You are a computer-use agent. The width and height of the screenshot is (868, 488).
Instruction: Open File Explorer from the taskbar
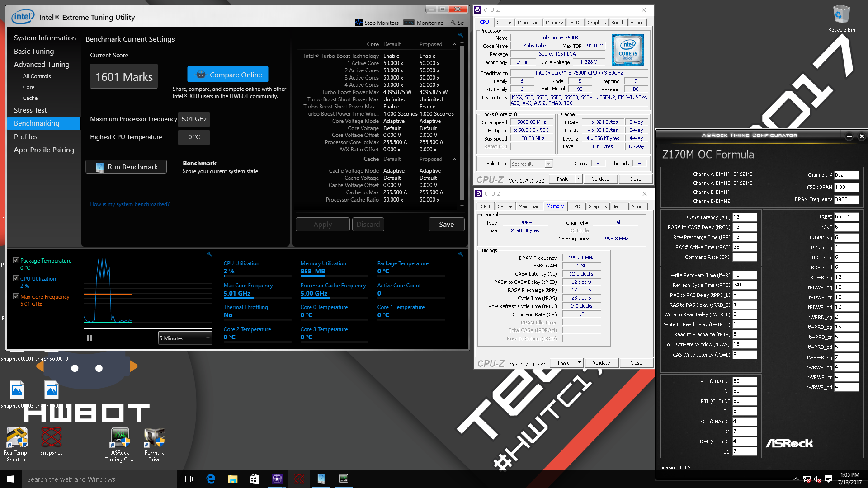tap(232, 479)
